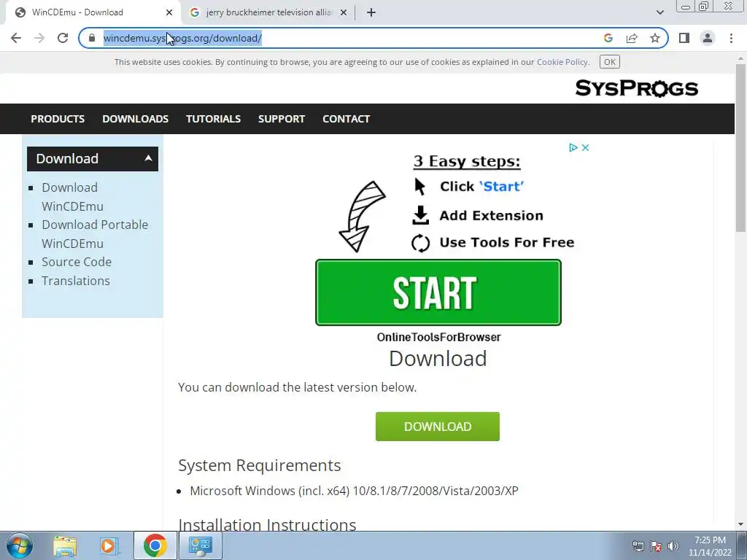Reload the page with the refresh icon
The height and width of the screenshot is (560, 747).
click(63, 38)
